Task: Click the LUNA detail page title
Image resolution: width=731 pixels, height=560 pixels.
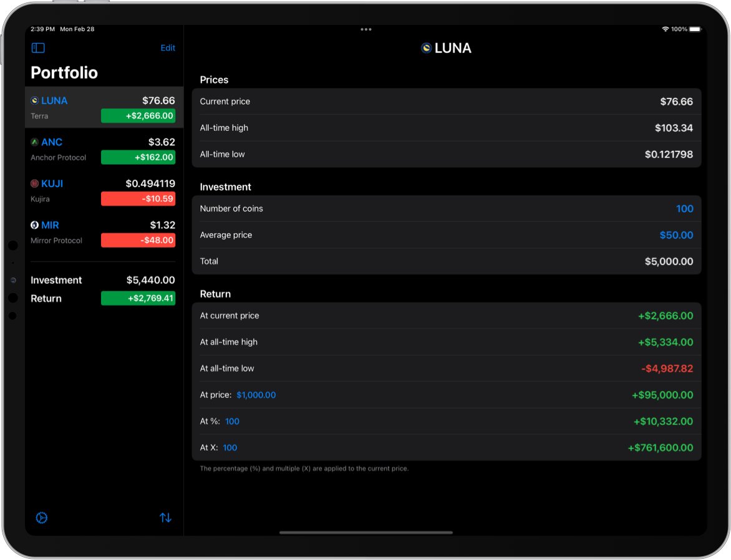Action: tap(453, 48)
